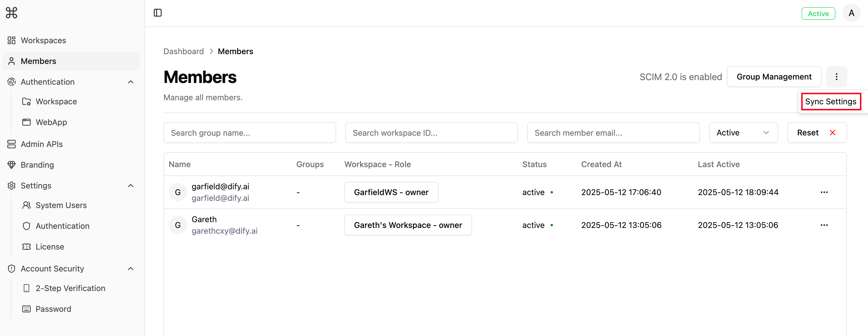Click the red X on Reset button
This screenshot has width=868, height=336.
pyautogui.click(x=832, y=133)
